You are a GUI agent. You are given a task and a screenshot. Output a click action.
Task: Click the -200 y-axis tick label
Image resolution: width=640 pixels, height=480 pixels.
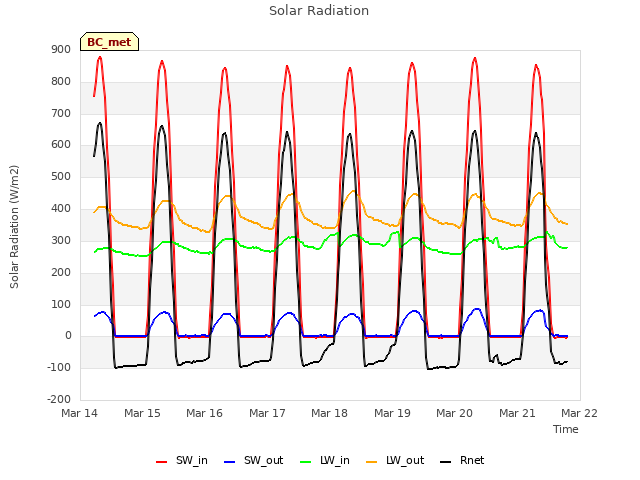59,399
